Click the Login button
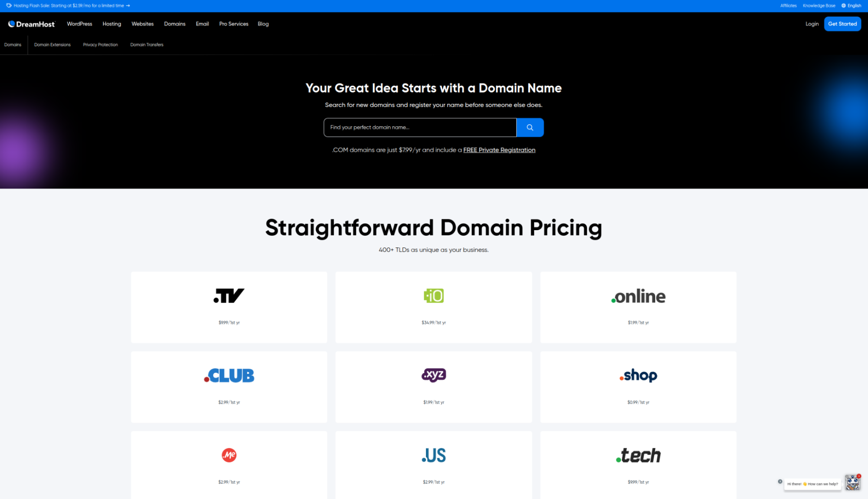This screenshot has width=868, height=499. pos(812,24)
